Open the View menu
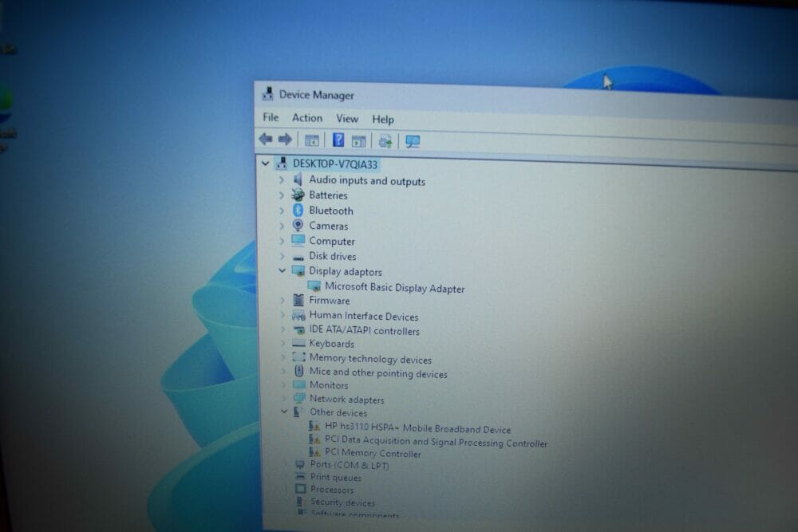Screen dimensions: 798x532 [347, 119]
